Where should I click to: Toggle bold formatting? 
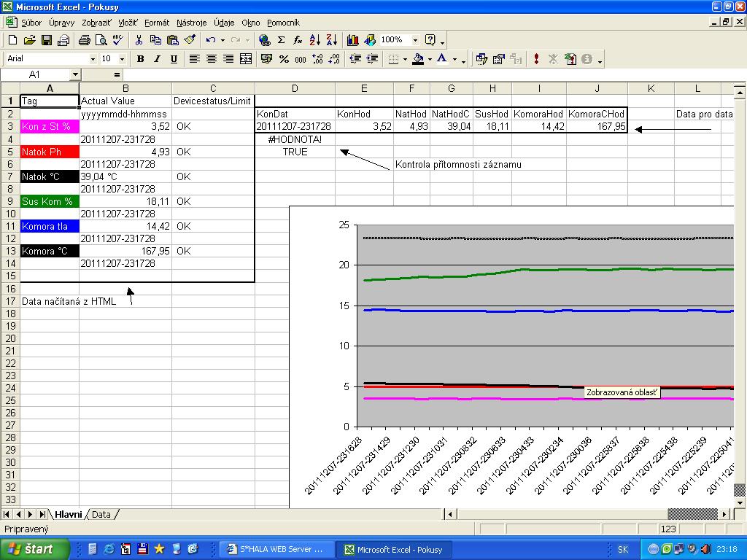[x=140, y=59]
